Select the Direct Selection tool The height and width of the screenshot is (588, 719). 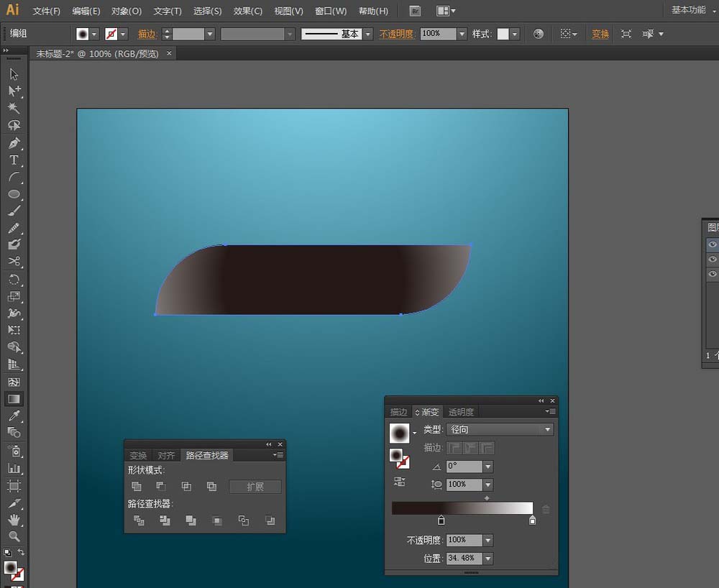click(x=14, y=91)
